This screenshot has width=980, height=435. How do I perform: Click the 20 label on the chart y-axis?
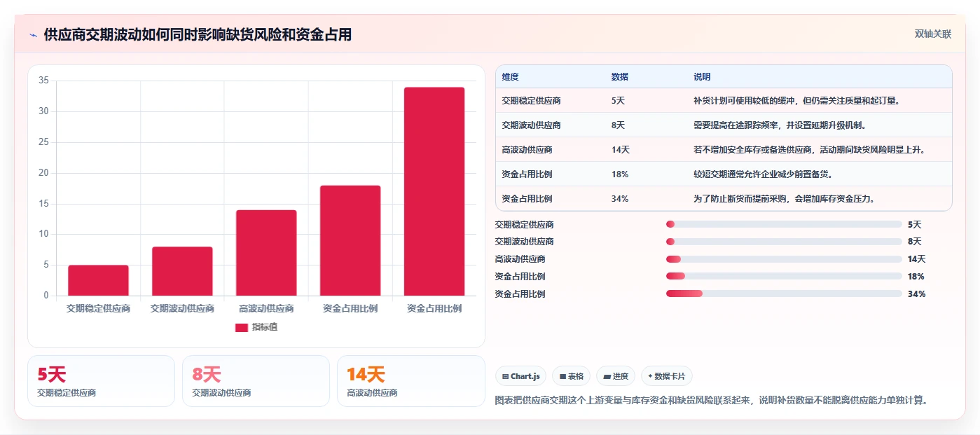pos(43,173)
